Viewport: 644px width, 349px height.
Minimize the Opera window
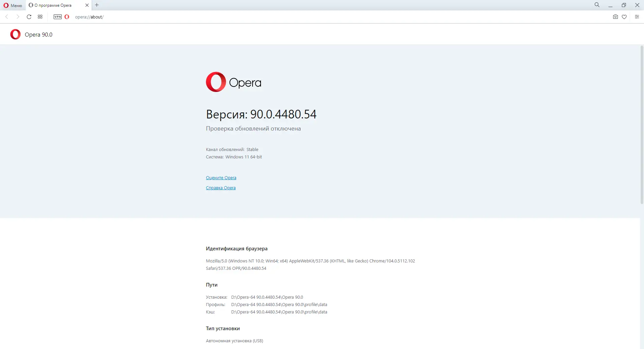[610, 5]
